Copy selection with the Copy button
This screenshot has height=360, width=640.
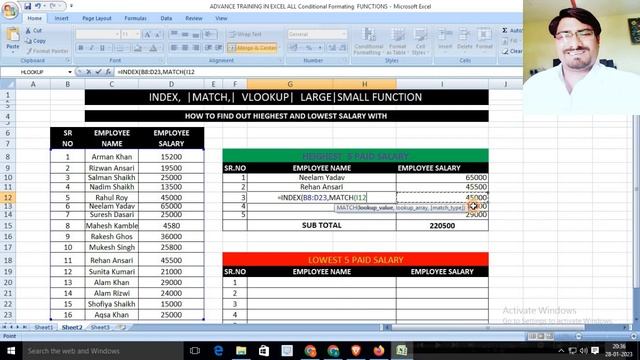36,41
